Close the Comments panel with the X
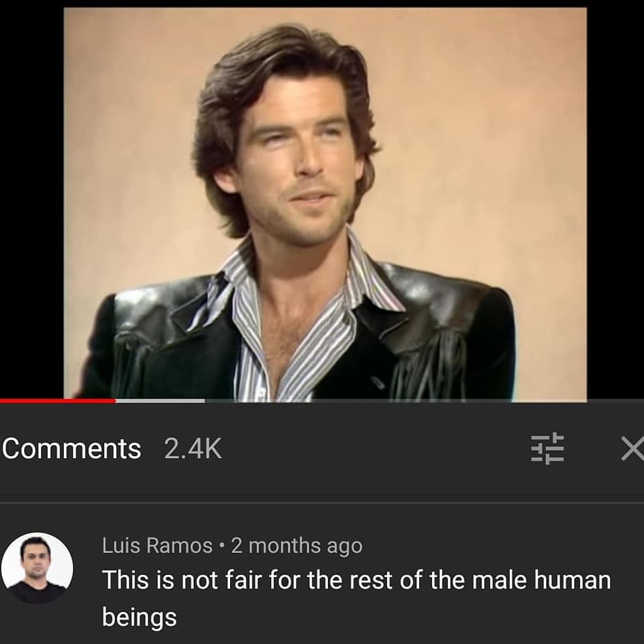The width and height of the screenshot is (644, 644). pyautogui.click(x=633, y=449)
